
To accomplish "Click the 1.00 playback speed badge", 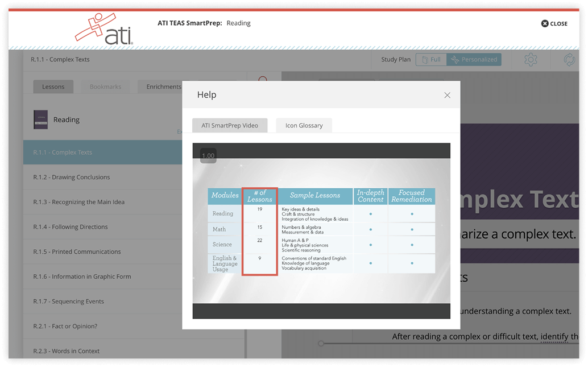I will 208,156.
